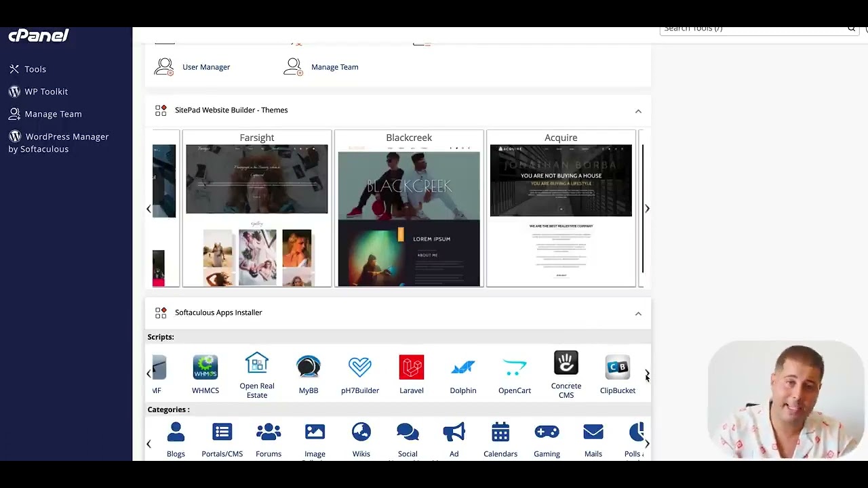Open the Portals/CMS category
Image resolution: width=868 pixels, height=488 pixels.
[222, 440]
